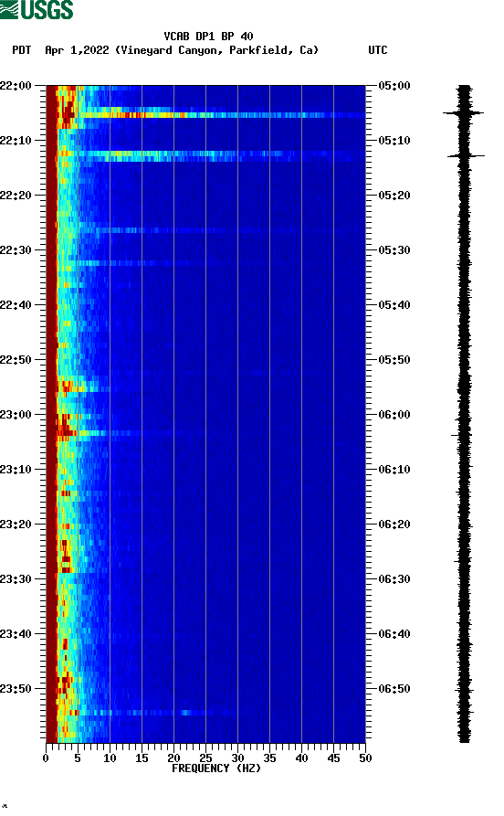This screenshot has width=504, height=816.
Task: Click the 23:20 PDT time label
Action: pyautogui.click(x=16, y=525)
